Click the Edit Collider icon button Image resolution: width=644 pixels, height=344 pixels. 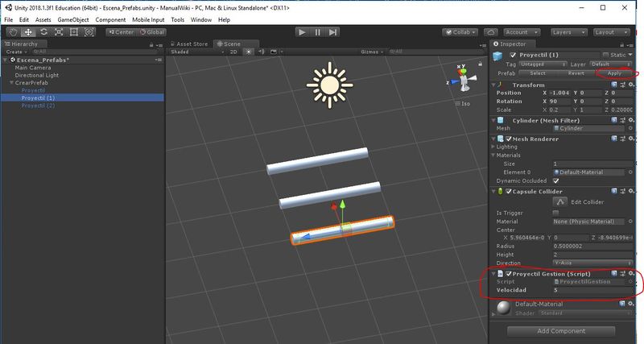tap(559, 201)
